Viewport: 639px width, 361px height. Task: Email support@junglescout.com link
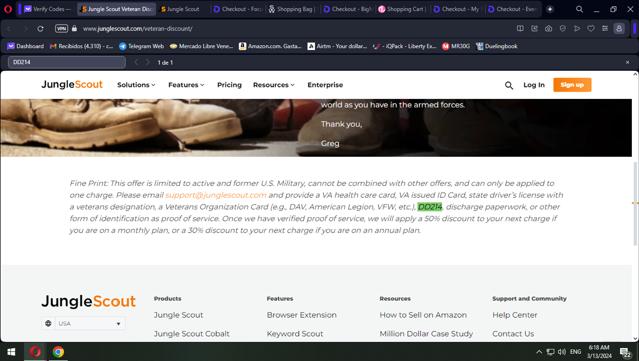point(216,195)
